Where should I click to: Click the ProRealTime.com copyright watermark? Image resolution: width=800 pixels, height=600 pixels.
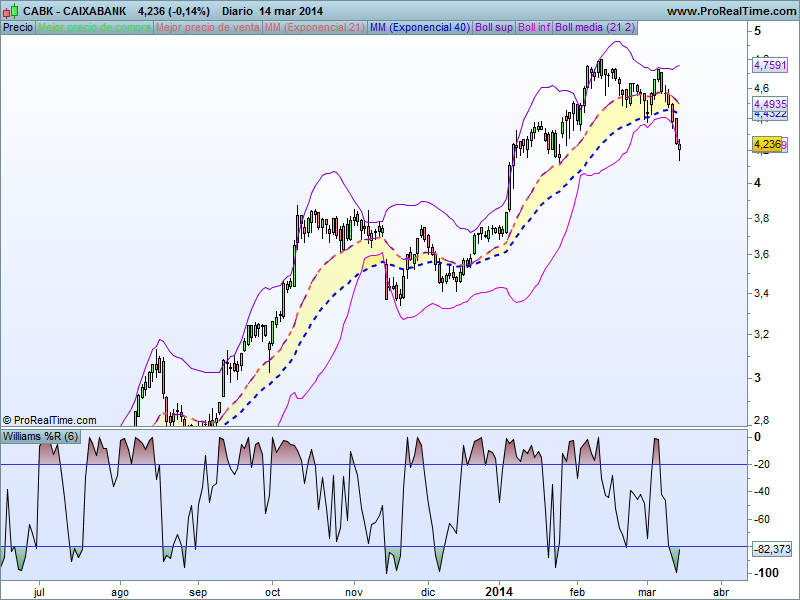tap(50, 420)
